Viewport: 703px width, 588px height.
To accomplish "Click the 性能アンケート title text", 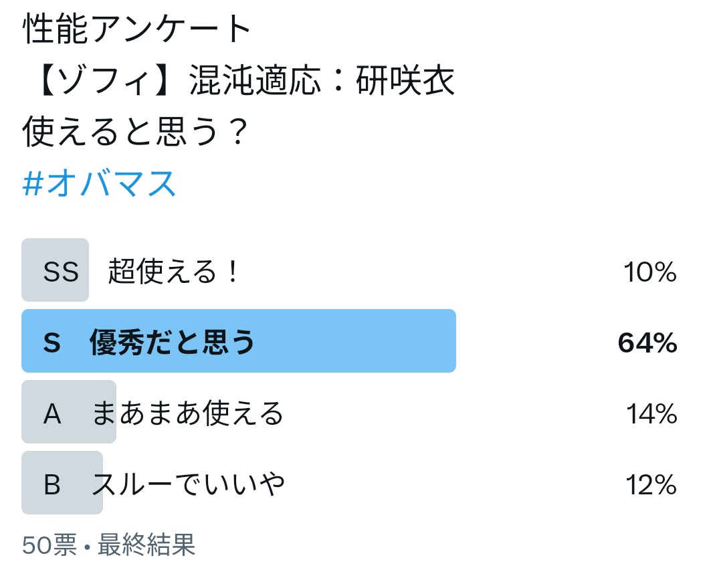I will [136, 28].
